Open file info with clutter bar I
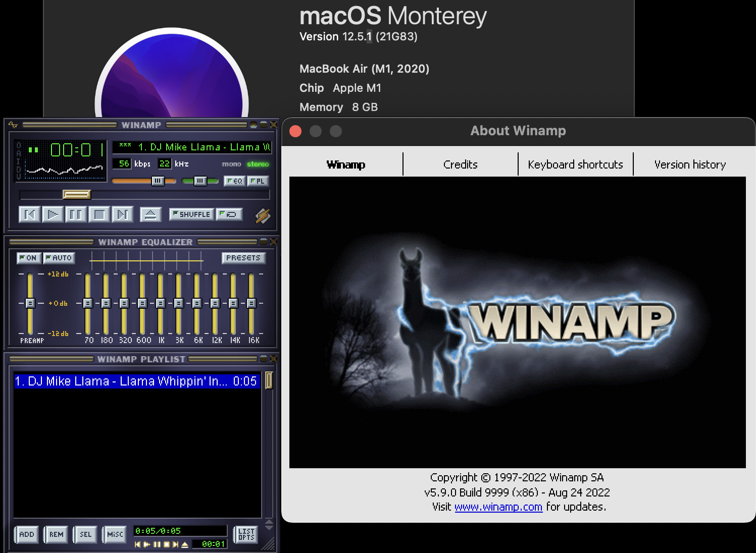This screenshot has height=553, width=756. [19, 161]
